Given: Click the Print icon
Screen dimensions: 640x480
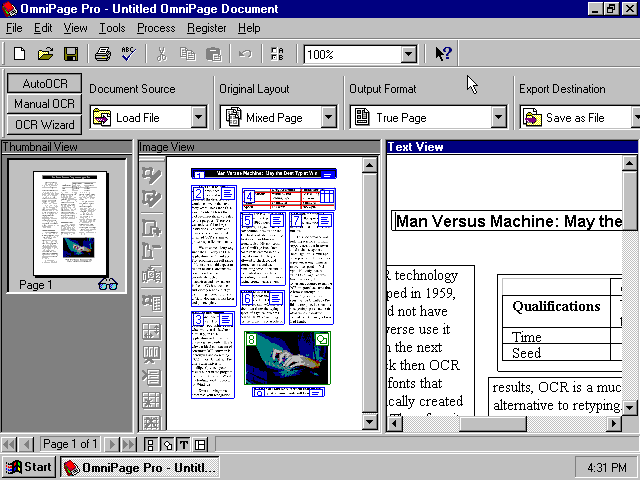Looking at the screenshot, I should point(103,54).
